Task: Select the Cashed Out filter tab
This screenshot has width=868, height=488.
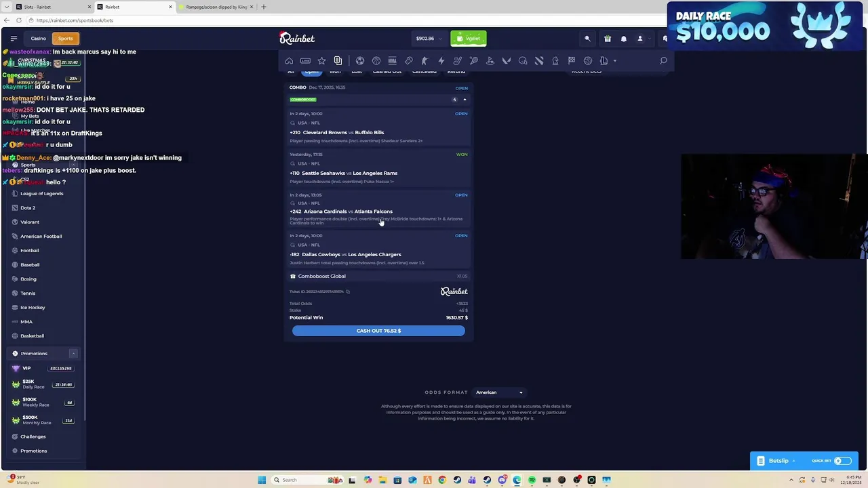Action: [x=387, y=72]
